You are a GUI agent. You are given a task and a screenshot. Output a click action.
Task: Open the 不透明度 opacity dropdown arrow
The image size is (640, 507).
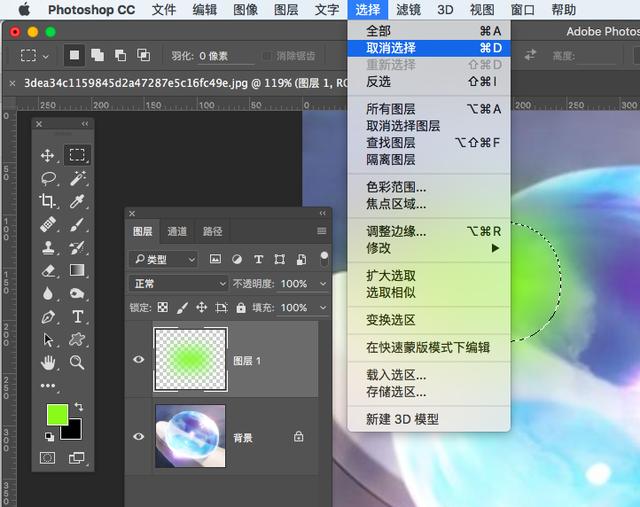tap(323, 283)
